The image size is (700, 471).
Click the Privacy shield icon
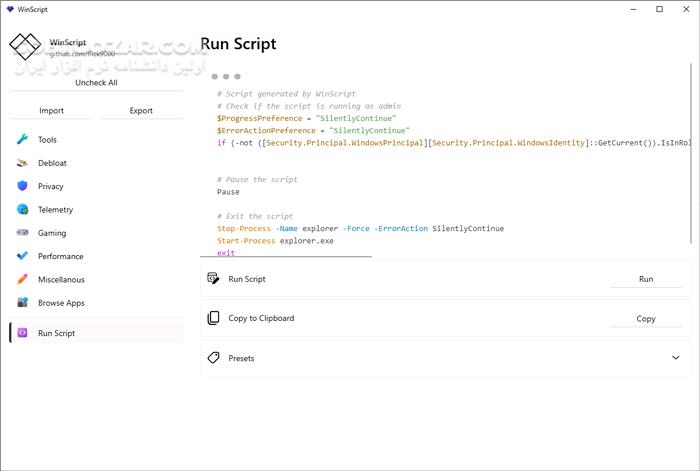(x=22, y=186)
